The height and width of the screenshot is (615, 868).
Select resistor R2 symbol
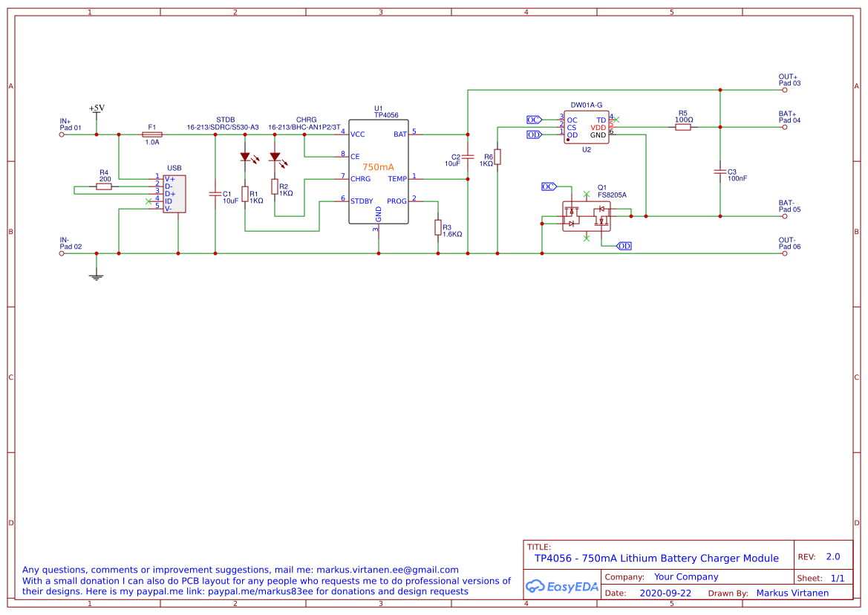[275, 186]
